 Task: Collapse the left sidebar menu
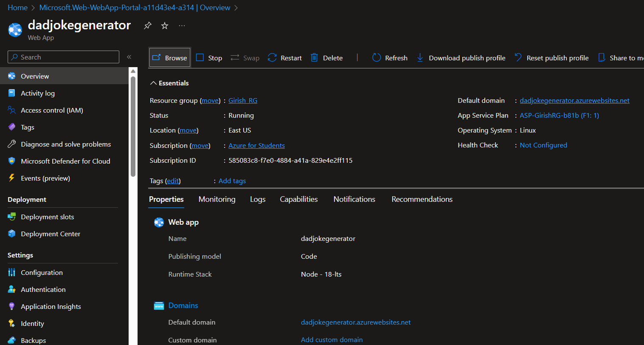click(x=129, y=57)
